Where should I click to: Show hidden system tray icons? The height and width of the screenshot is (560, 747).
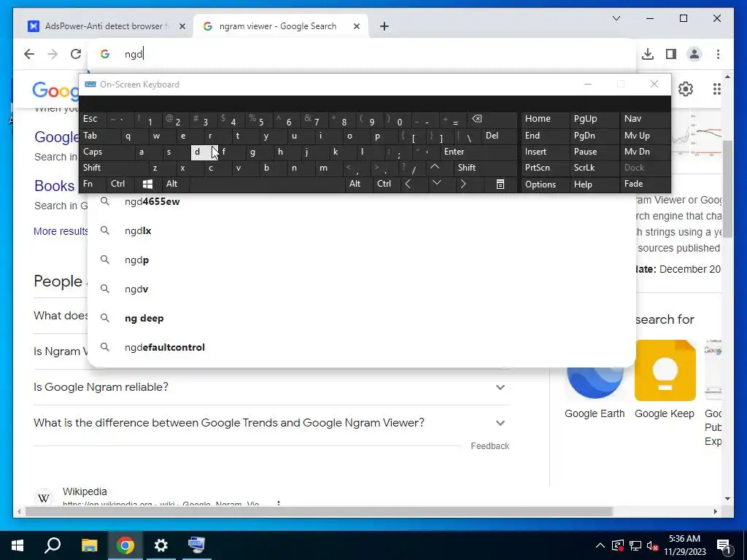(600, 545)
